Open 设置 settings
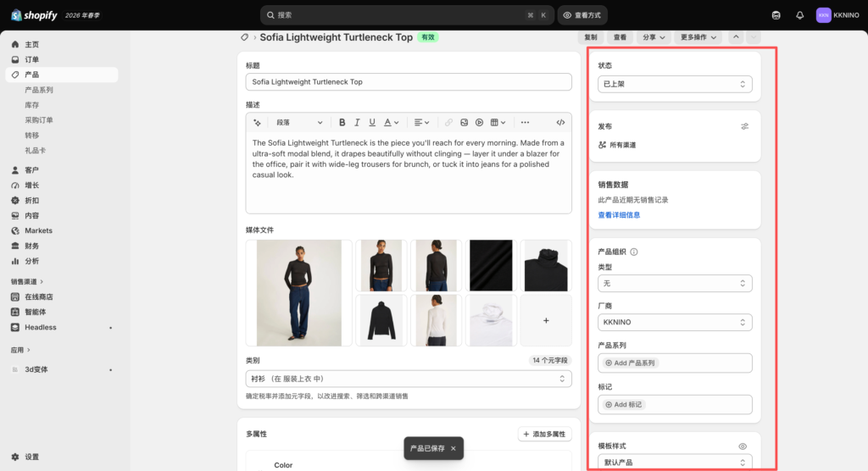 click(x=61, y=457)
